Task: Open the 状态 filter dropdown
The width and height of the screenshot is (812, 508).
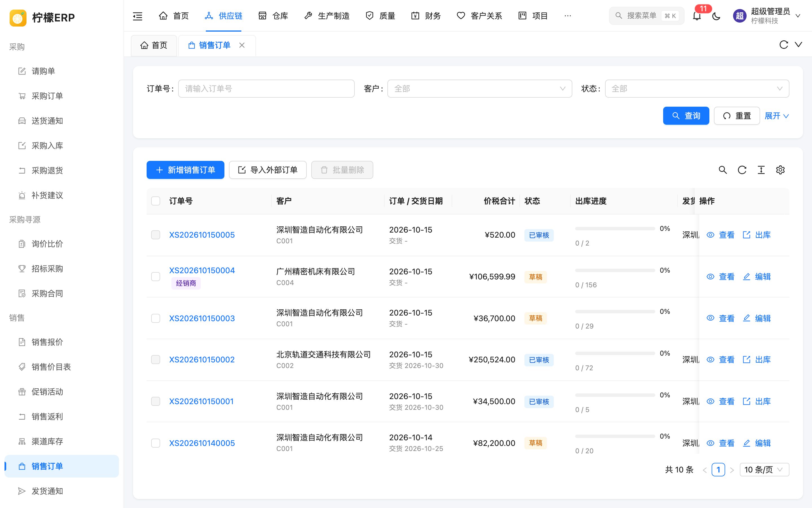Action: click(697, 89)
